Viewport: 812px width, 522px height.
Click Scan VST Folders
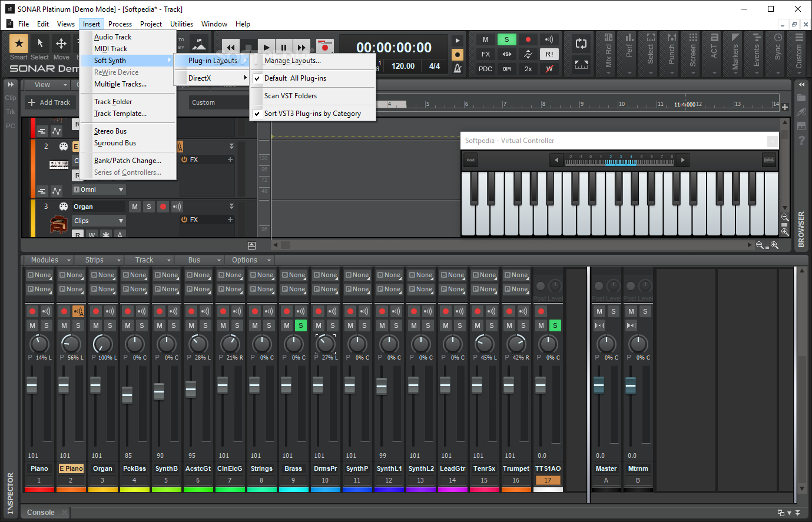coord(313,96)
